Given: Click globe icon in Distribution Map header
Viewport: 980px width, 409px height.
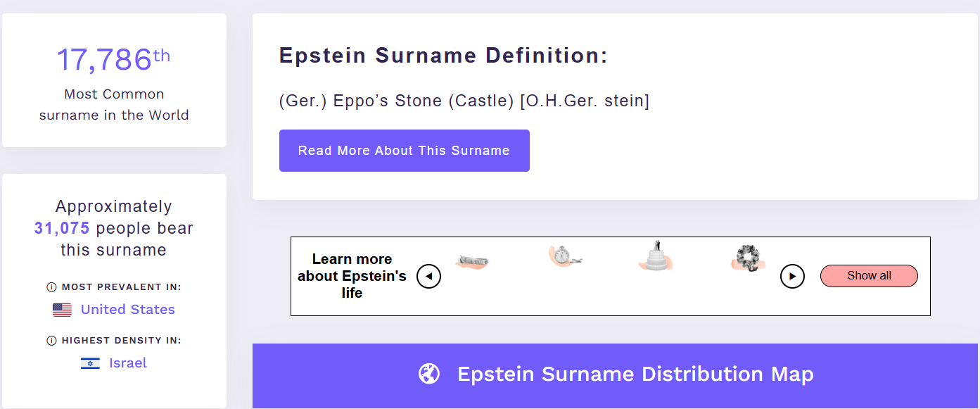Looking at the screenshot, I should click(x=428, y=374).
